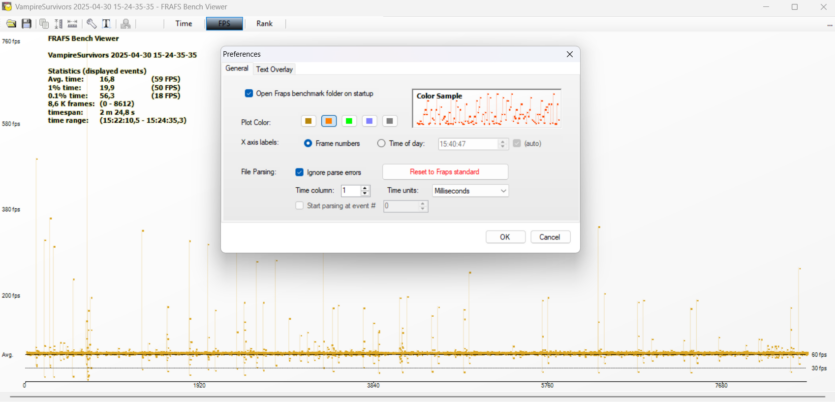Click the Avg. axis label
Image resolution: width=835 pixels, height=402 pixels.
[7, 355]
